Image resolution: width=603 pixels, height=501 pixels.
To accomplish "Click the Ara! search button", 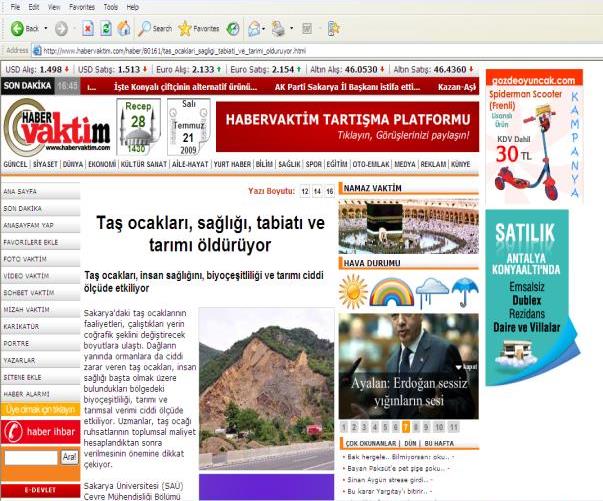I will coord(70,457).
